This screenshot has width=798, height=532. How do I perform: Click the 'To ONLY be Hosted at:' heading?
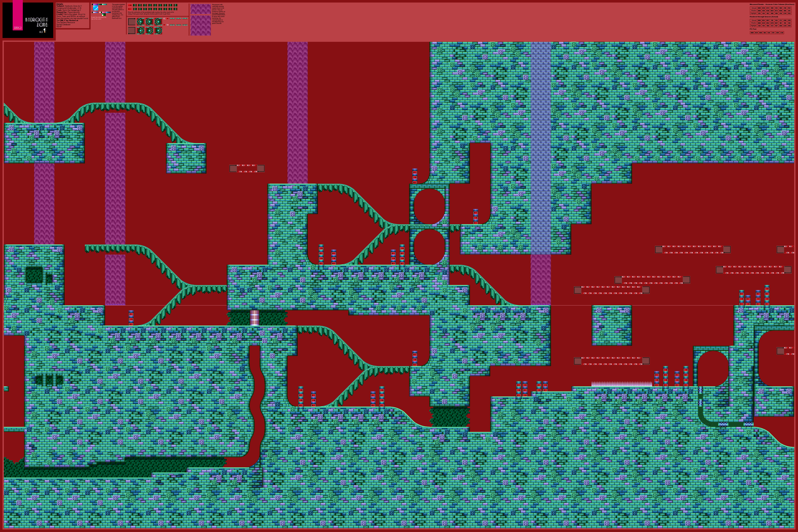coord(67,20)
